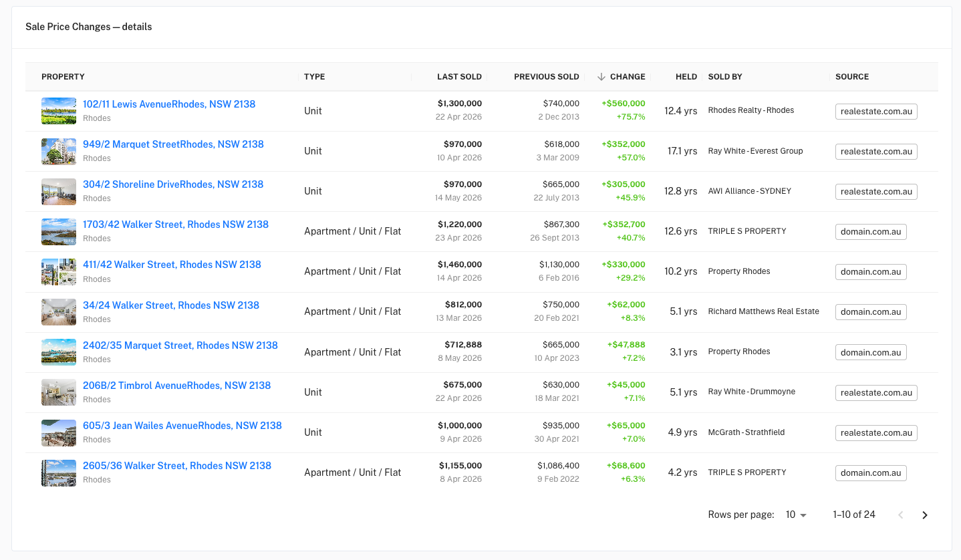Viewport: 961px width, 560px height.
Task: Open the Rows per page dropdown
Action: point(796,515)
